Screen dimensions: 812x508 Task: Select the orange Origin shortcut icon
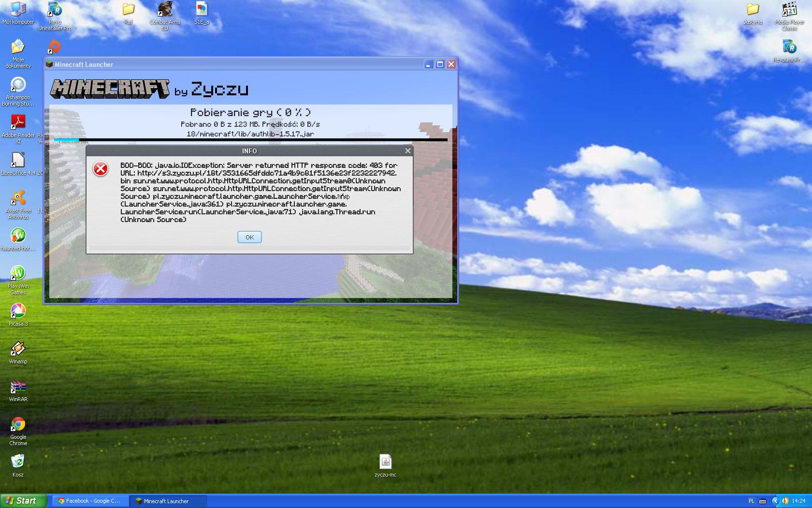pos(55,47)
